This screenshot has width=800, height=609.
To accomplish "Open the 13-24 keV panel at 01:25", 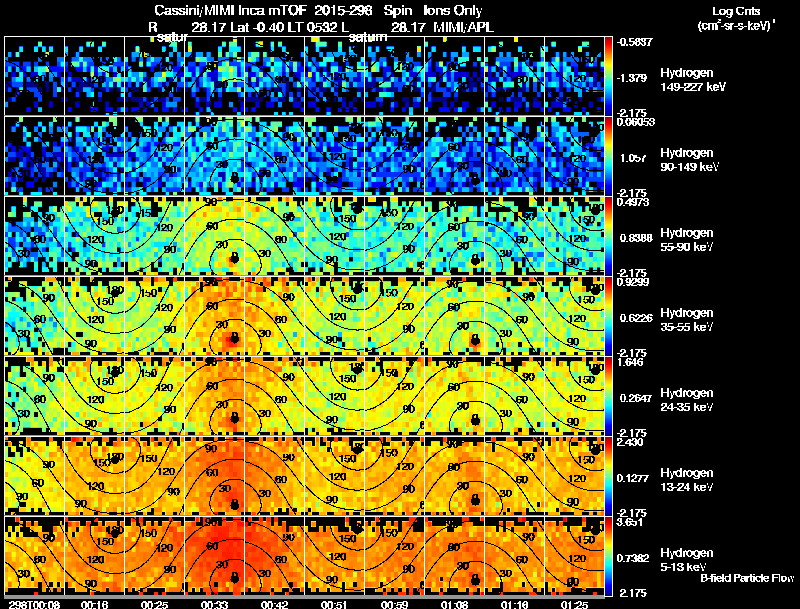I will pos(574,476).
